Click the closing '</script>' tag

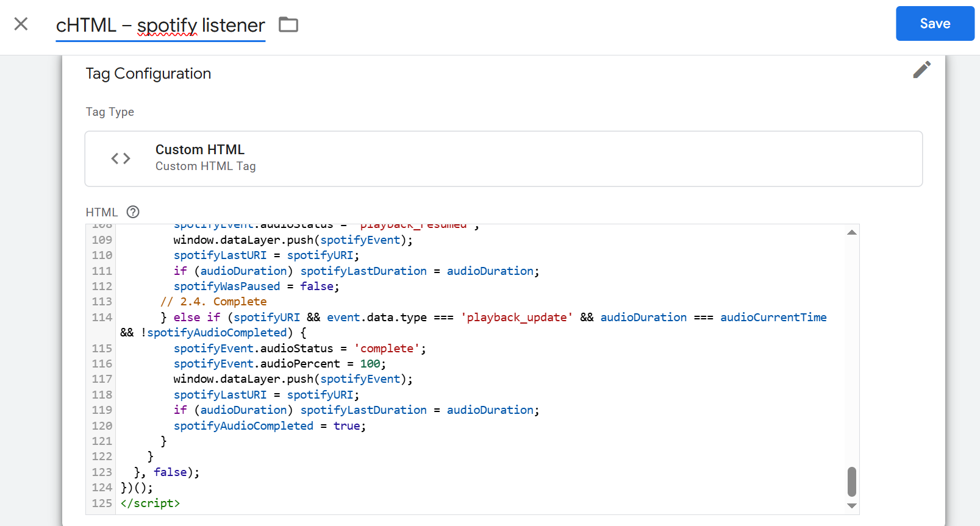(150, 503)
